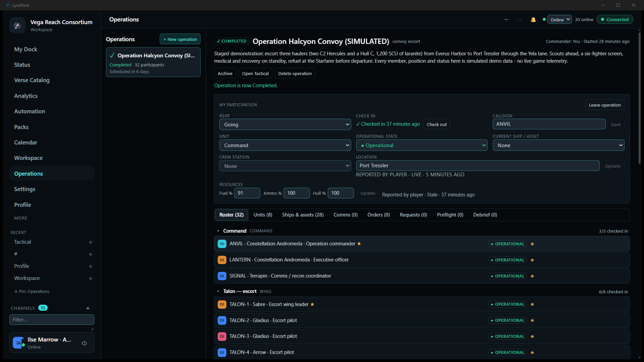Image resolution: width=644 pixels, height=362 pixels.
Task: Star the # recent item
Action: [91, 254]
